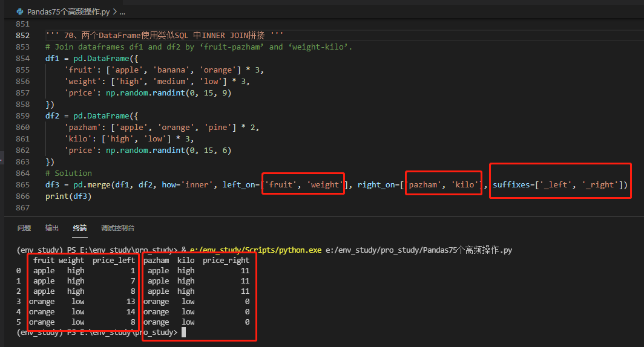Click the script path e:/env_study/pro_study in terminal

tap(418, 250)
